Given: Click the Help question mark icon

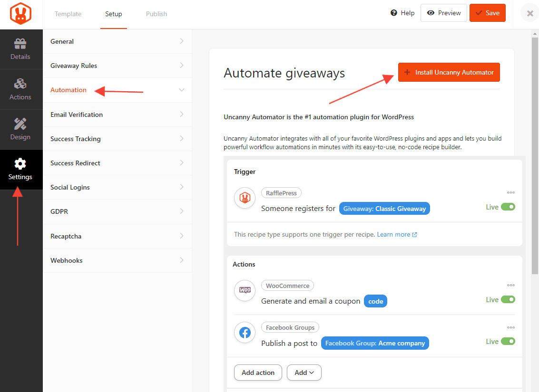Looking at the screenshot, I should click(393, 13).
